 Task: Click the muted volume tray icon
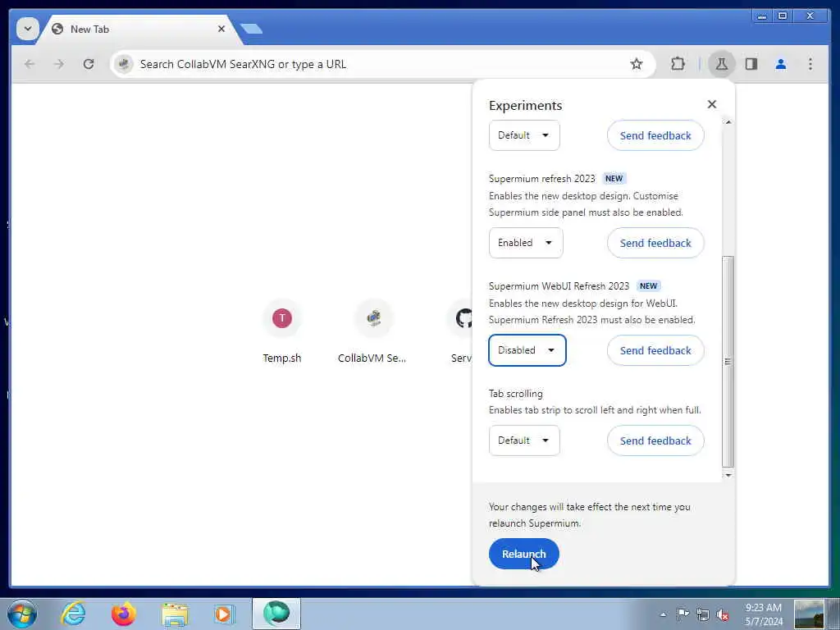click(x=723, y=614)
